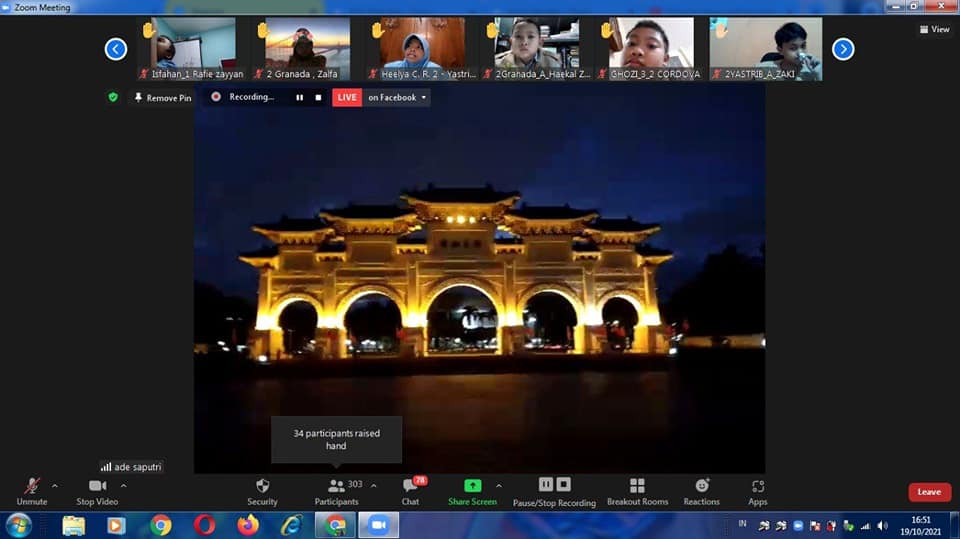960x539 pixels.
Task: Switch to second Chrome taskbar window
Action: point(335,526)
